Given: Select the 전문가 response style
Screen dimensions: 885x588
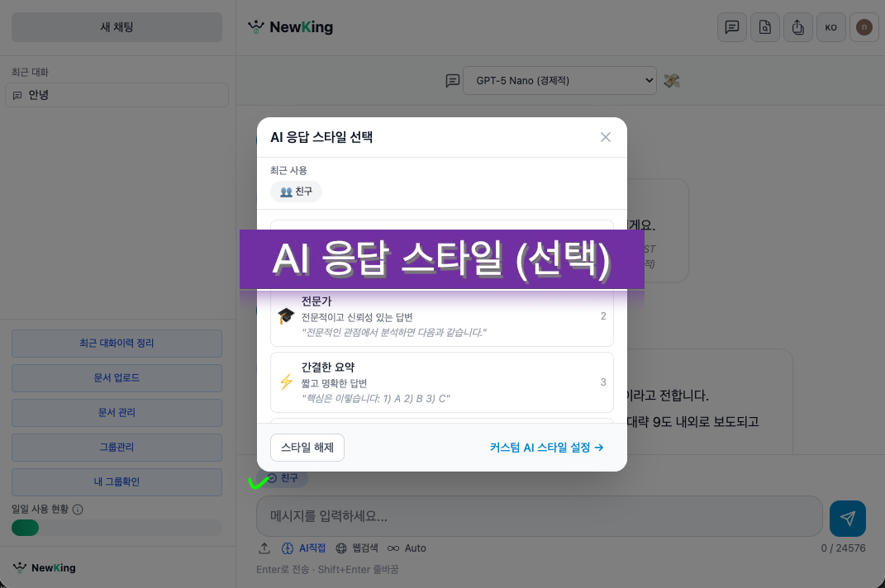Looking at the screenshot, I should pos(442,315).
